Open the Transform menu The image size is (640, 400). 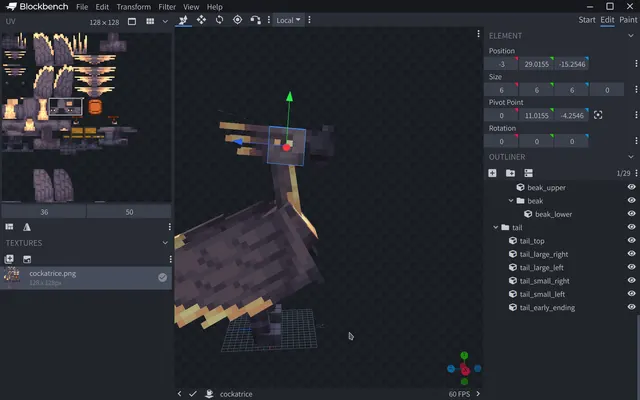point(133,7)
